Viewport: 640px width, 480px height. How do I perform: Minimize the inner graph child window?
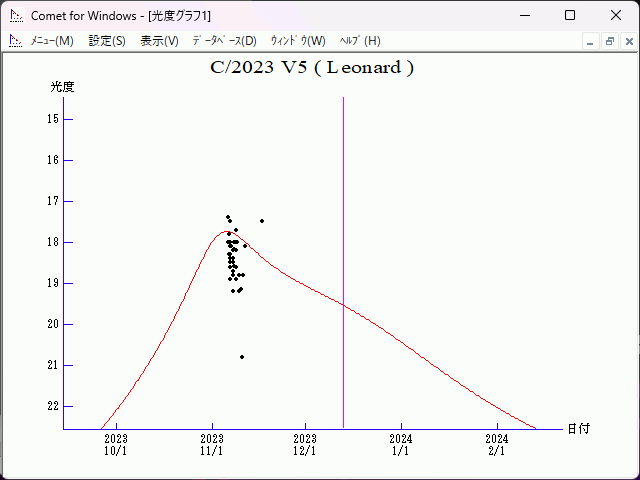591,41
